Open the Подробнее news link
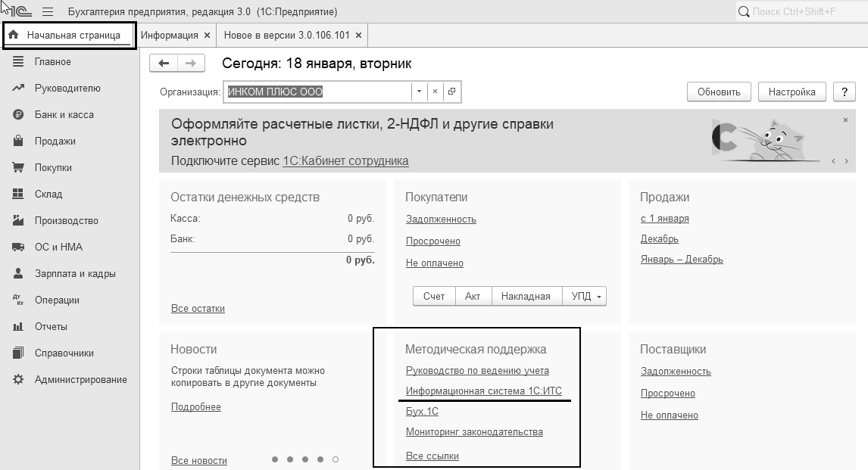Image resolution: width=868 pixels, height=470 pixels. [x=196, y=407]
